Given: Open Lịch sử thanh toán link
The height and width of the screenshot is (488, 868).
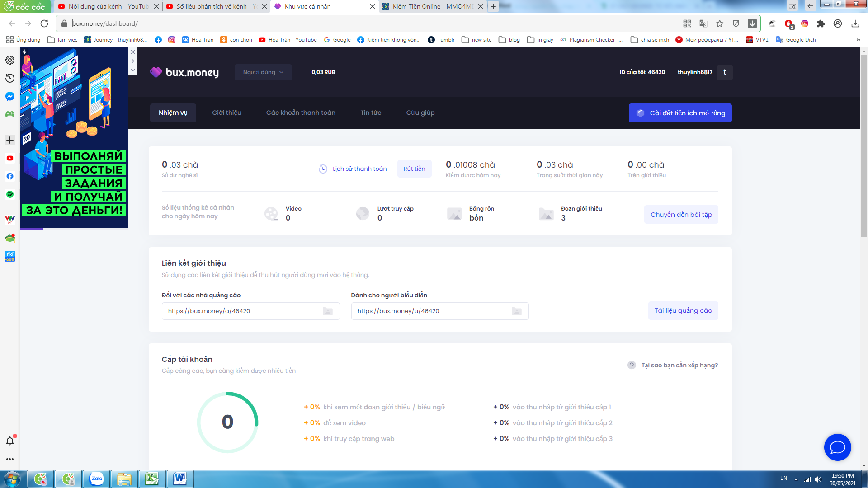Looking at the screenshot, I should (359, 169).
